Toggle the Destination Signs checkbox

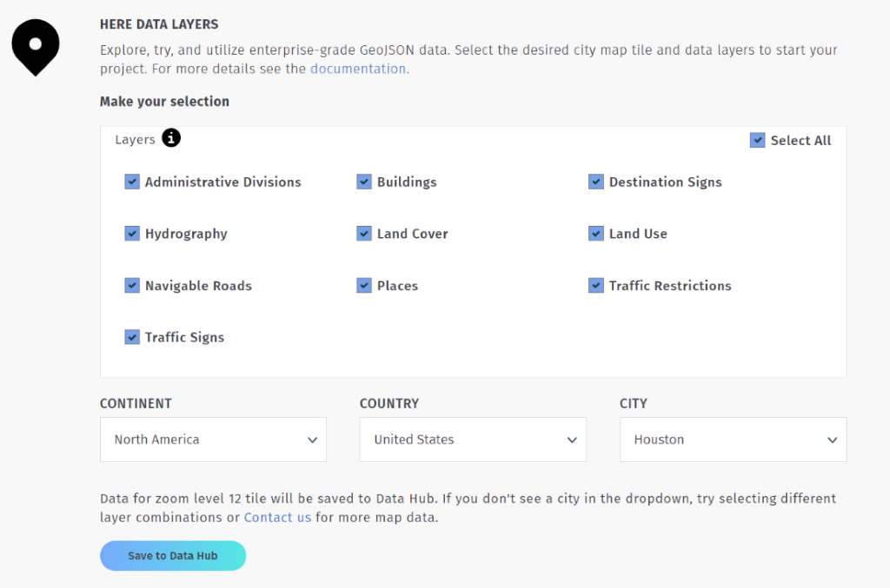596,182
